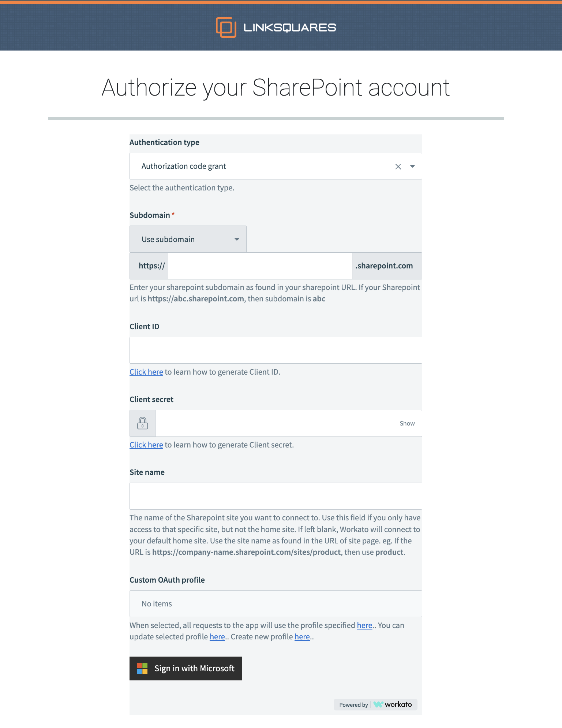Open the Client ID help link

(x=146, y=372)
